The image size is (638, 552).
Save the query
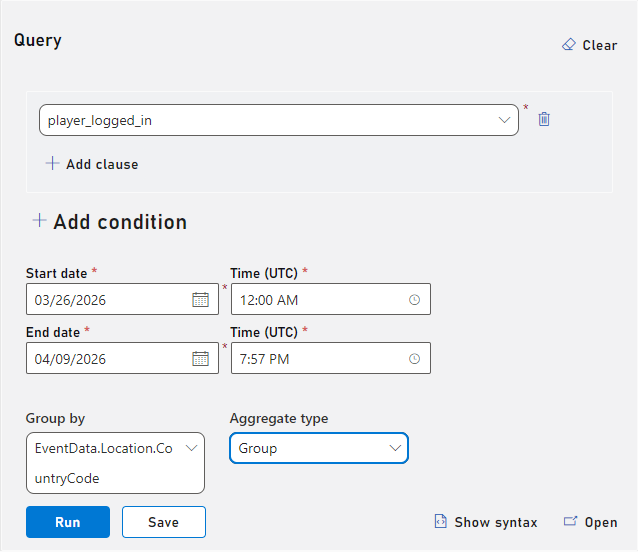point(164,522)
